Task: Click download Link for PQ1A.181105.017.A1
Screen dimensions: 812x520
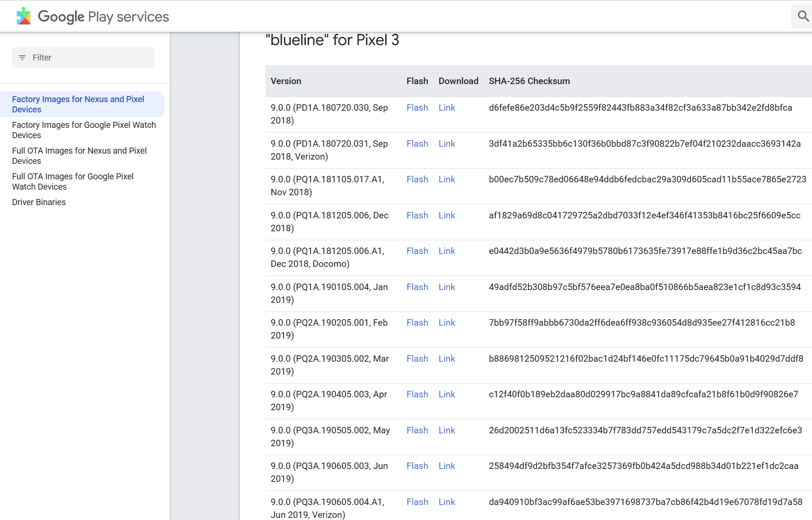Action: (447, 179)
